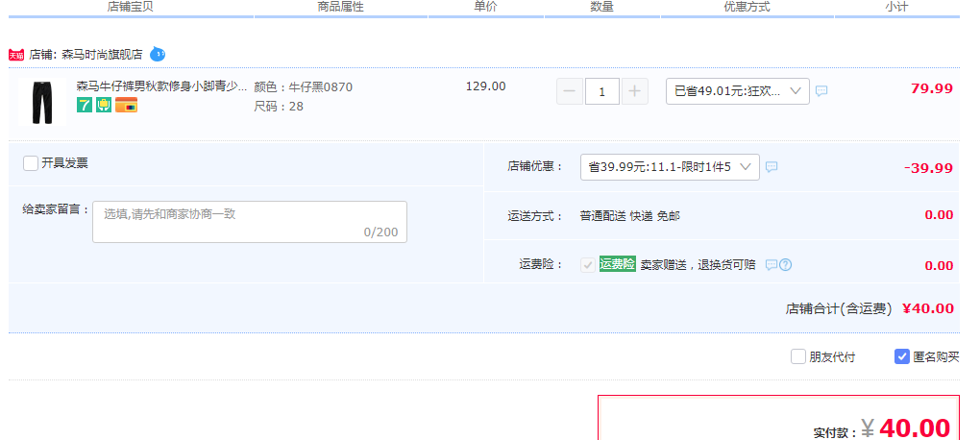Click the 运送方式： label
Screen dimensions: 980x440
pyautogui.click(x=535, y=216)
